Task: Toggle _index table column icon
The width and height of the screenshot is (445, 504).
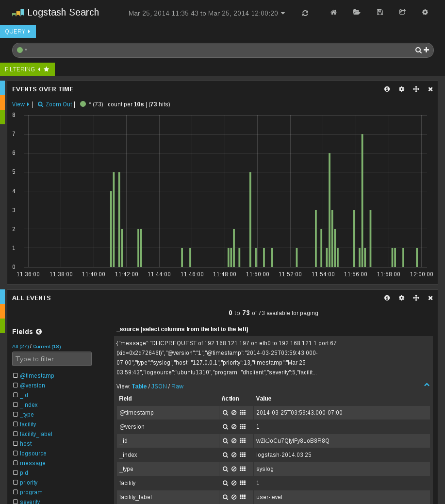Action: pyautogui.click(x=243, y=455)
